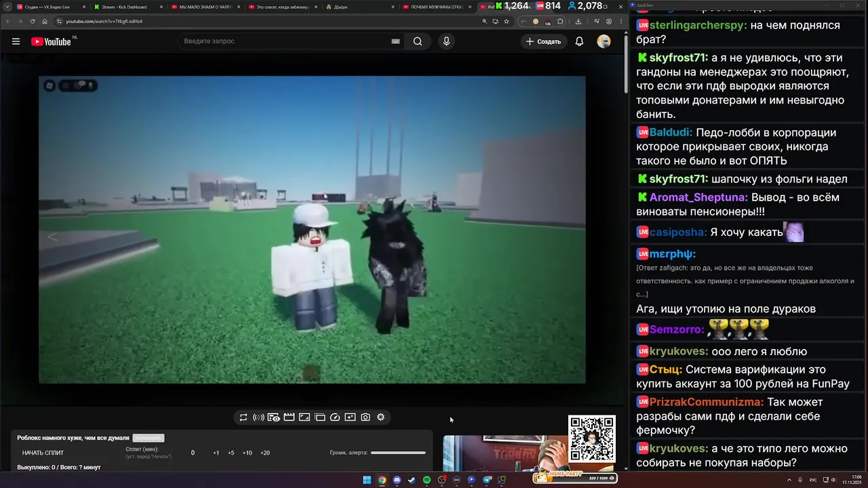Open YouTube notifications bell
The width and height of the screenshot is (868, 488).
pyautogui.click(x=579, y=41)
